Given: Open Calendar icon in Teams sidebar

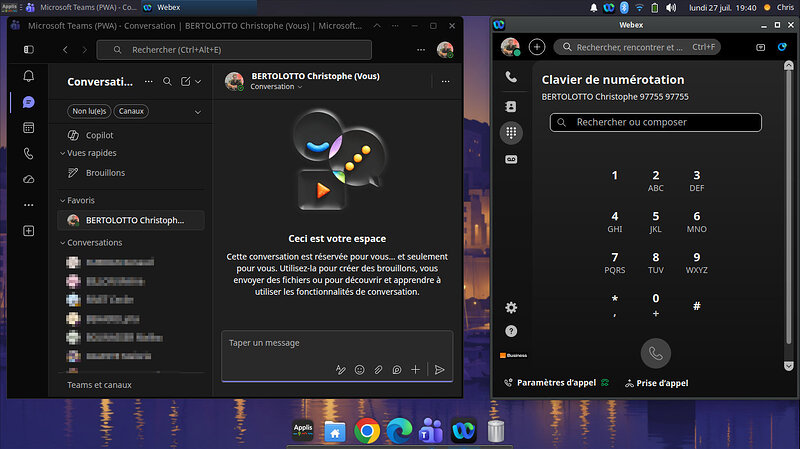Looking at the screenshot, I should click(x=29, y=128).
